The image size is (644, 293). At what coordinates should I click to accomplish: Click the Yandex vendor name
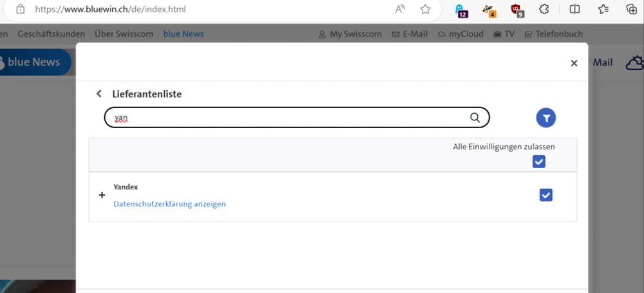126,187
